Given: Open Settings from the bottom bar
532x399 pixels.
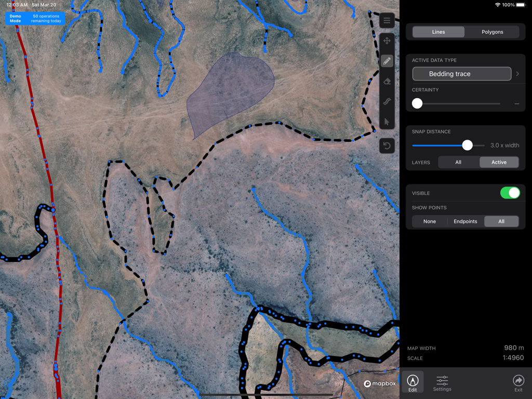Looking at the screenshot, I should 442,383.
